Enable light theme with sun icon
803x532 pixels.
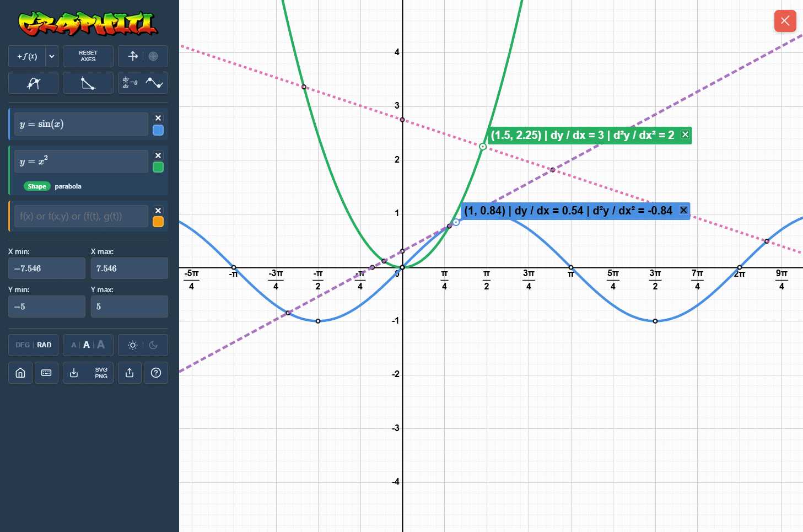[133, 345]
